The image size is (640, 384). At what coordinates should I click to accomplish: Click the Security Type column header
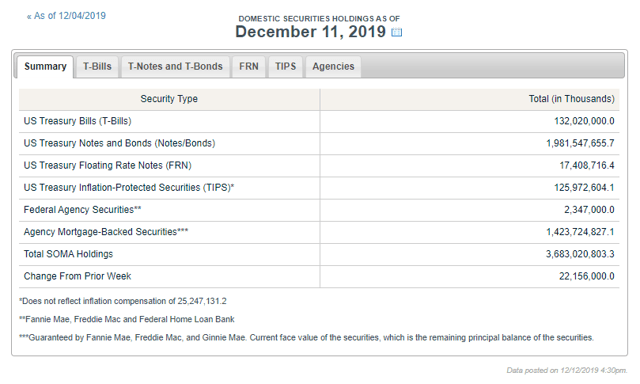[169, 99]
